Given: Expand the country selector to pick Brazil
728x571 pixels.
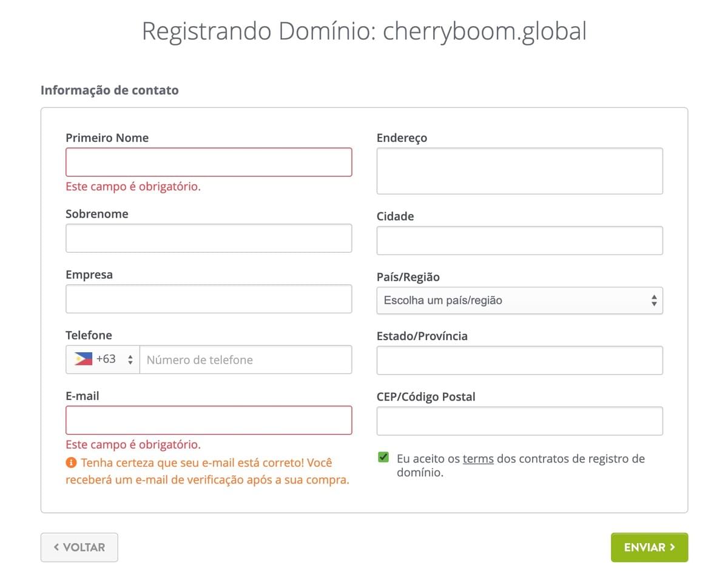Looking at the screenshot, I should [519, 300].
